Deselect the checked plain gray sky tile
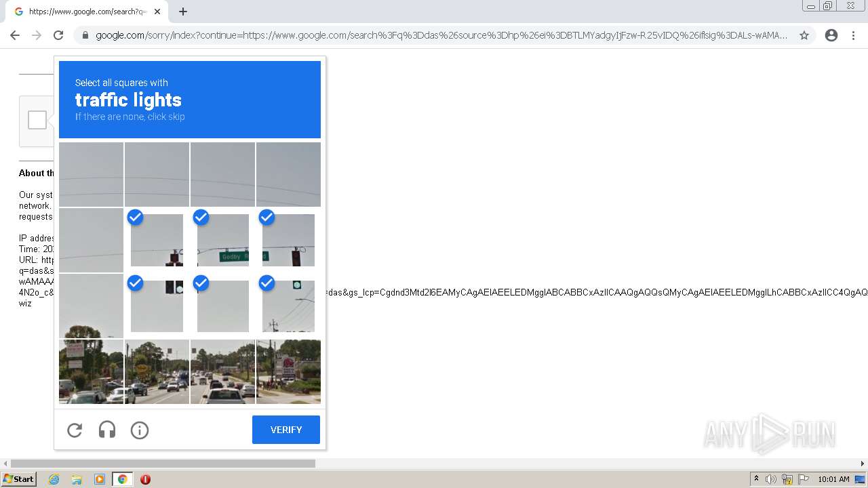Viewport: 868px width, 488px height. coord(222,306)
